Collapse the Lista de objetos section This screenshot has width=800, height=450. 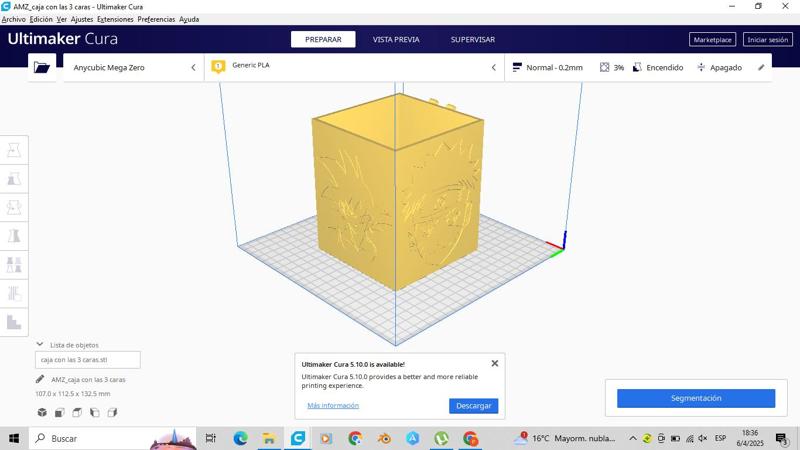(x=40, y=344)
